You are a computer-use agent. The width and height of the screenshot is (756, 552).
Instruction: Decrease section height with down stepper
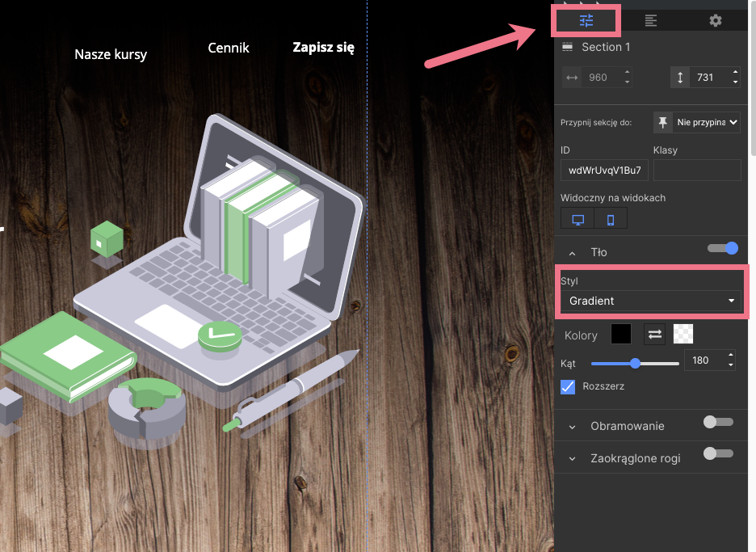(x=735, y=82)
